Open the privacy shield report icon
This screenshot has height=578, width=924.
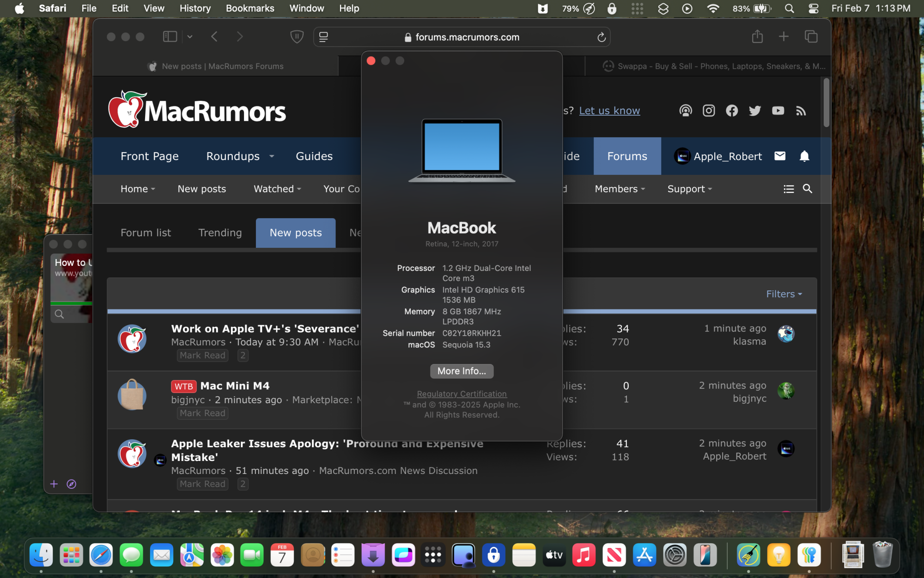[297, 37]
